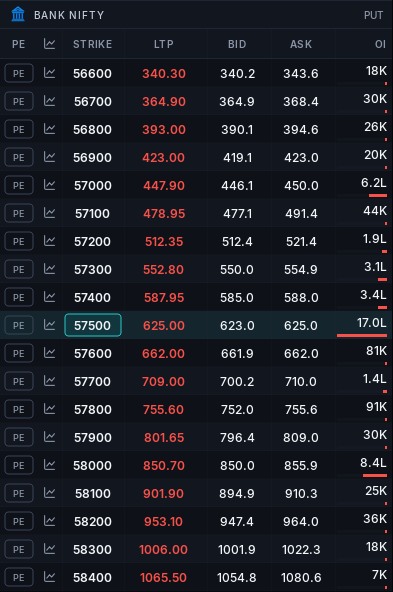Click OI value 91K

[376, 406]
